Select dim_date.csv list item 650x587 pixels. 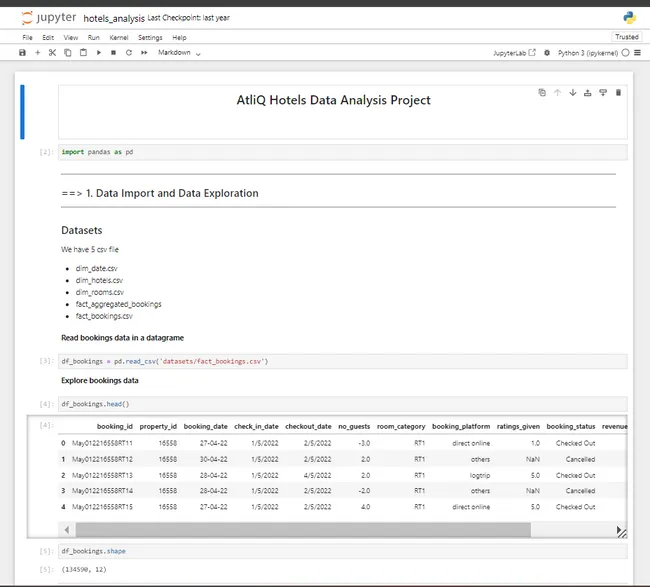pos(97,268)
